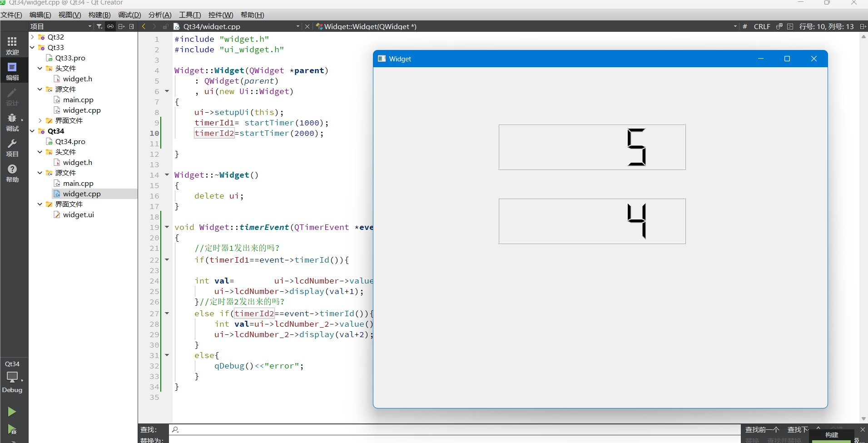Image resolution: width=868 pixels, height=443 pixels.
Task: Click the 查找 search input field
Action: click(x=455, y=429)
